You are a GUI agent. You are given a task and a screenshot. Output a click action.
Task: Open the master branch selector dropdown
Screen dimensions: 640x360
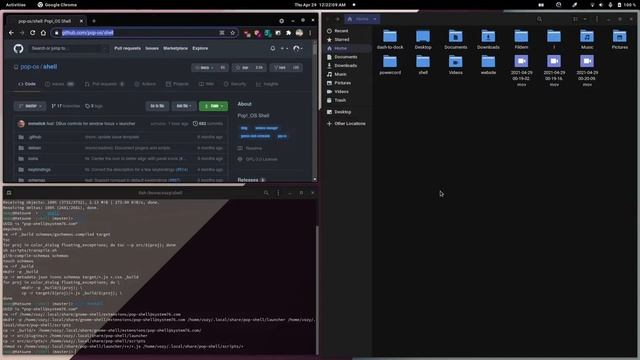click(x=30, y=106)
